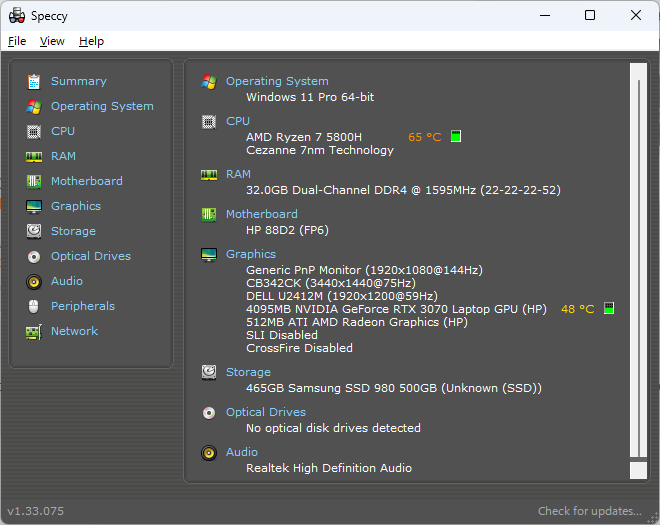Image resolution: width=660 pixels, height=525 pixels.
Task: Click the Motherboard icon in summary panel
Action: pyautogui.click(x=209, y=215)
